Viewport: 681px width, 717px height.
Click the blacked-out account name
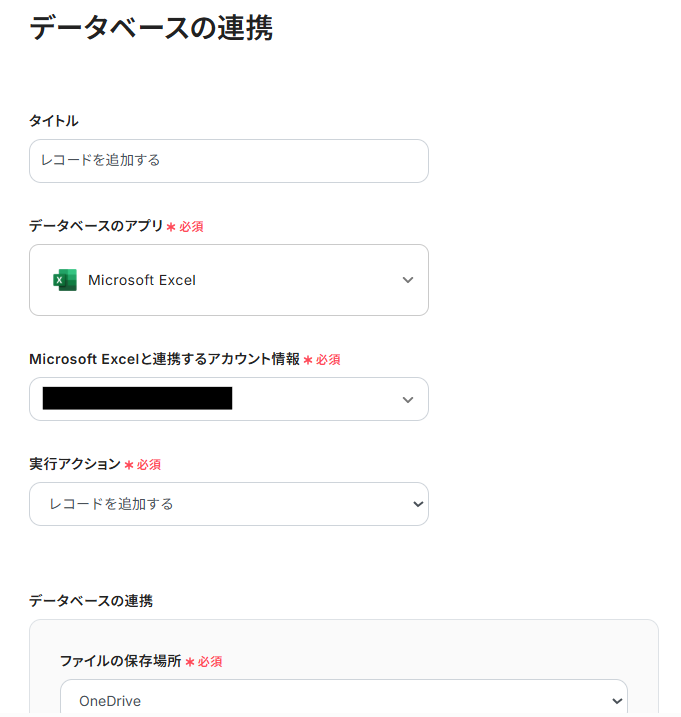[137, 399]
